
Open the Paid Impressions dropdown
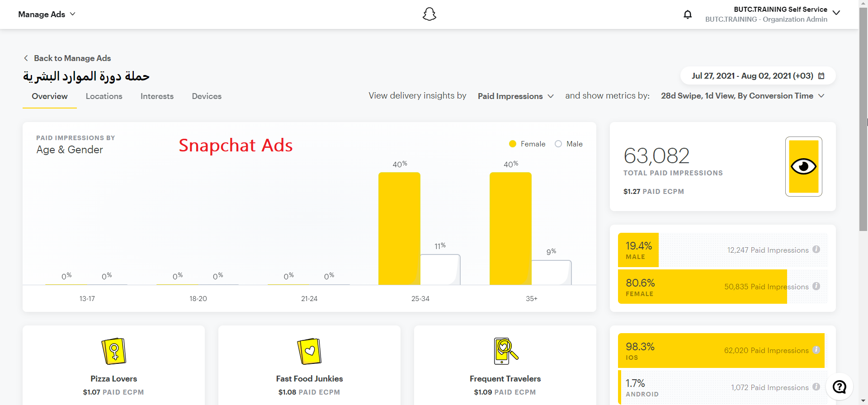coord(515,96)
